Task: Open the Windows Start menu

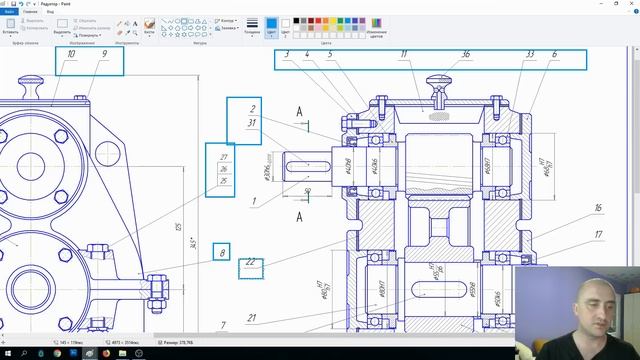Action: click(8, 353)
